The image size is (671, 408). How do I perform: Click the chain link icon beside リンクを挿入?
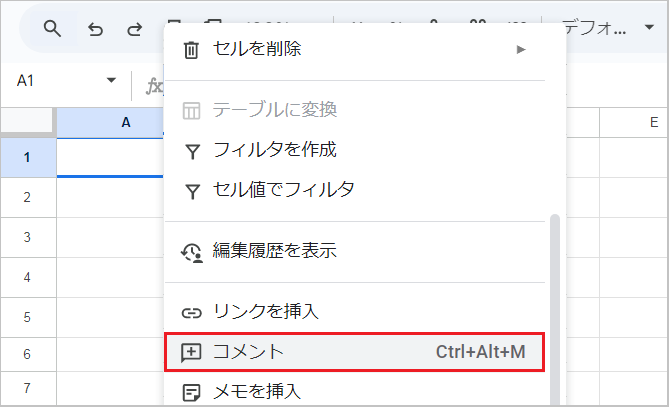tap(192, 312)
